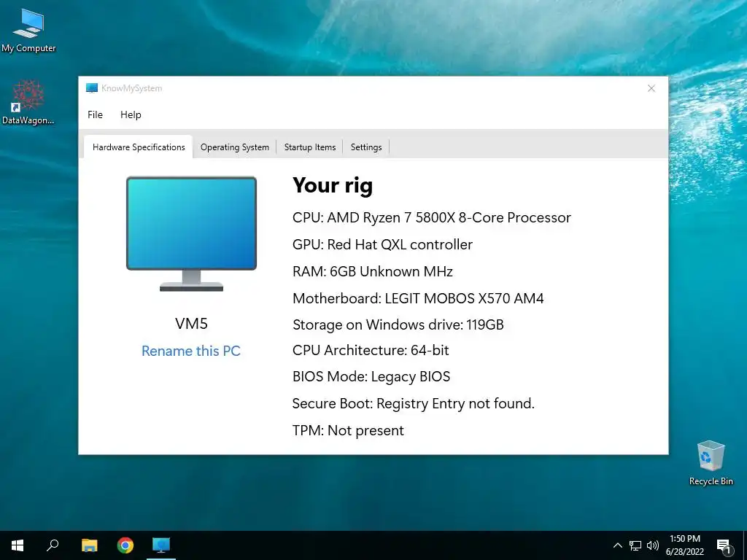Image resolution: width=747 pixels, height=560 pixels.
Task: Click CPU Architecture: 64-bit line
Action: (x=371, y=351)
